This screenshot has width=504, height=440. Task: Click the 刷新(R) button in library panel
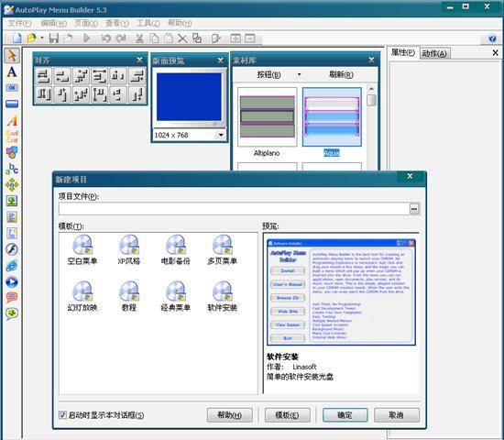pos(341,74)
